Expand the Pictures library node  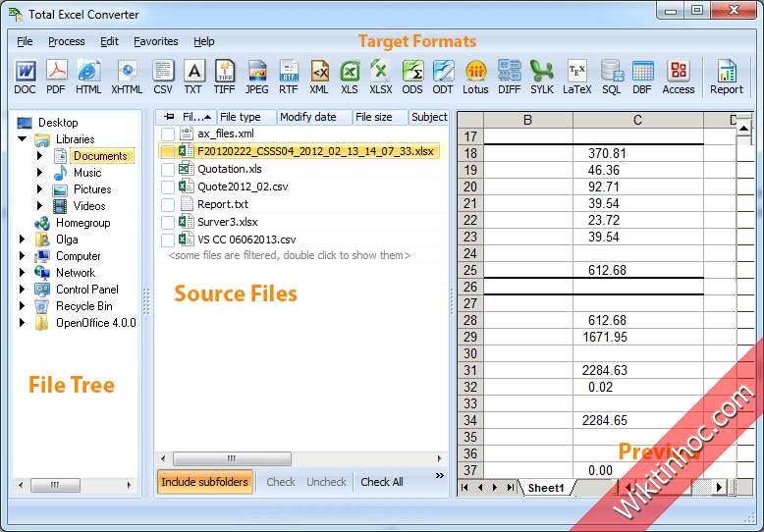[x=40, y=189]
